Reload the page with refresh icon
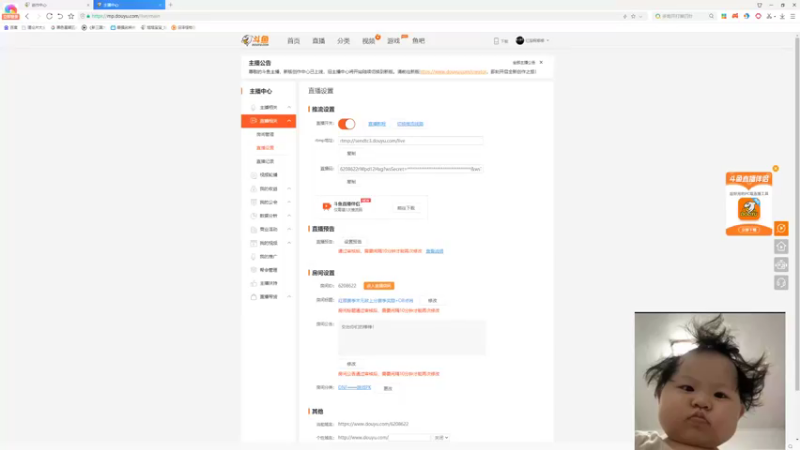This screenshot has height=450, width=800. (x=49, y=16)
